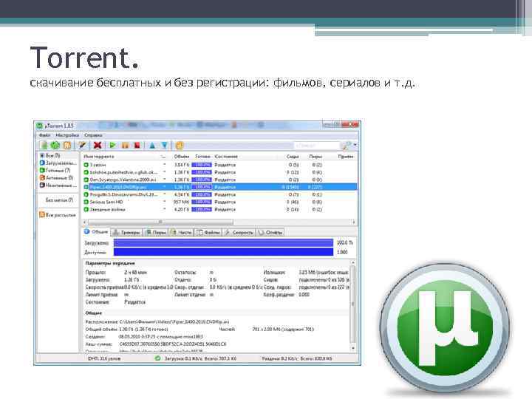Click the Доступно availability bar
The image size is (532, 399).
(x=223, y=252)
